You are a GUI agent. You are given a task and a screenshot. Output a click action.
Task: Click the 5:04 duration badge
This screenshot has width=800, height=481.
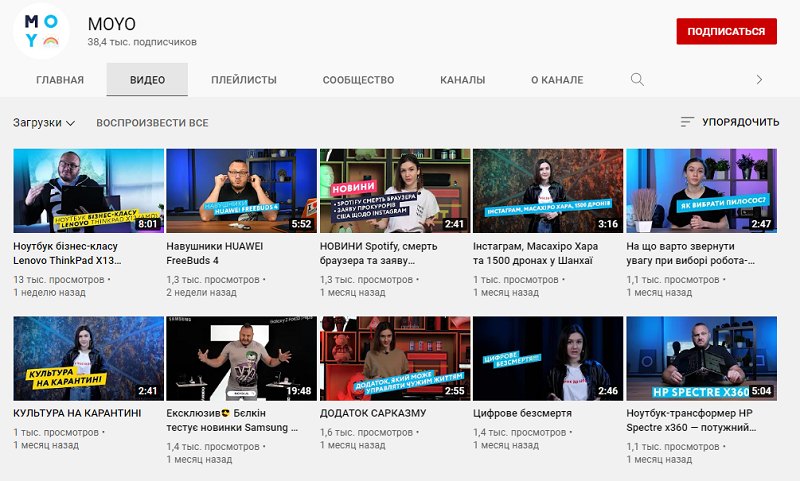tap(761, 391)
